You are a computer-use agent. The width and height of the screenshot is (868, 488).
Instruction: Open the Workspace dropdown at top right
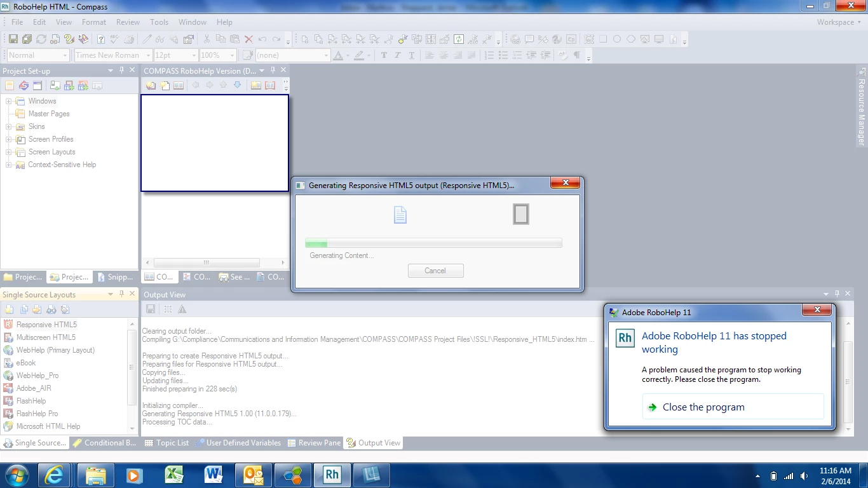(x=839, y=22)
